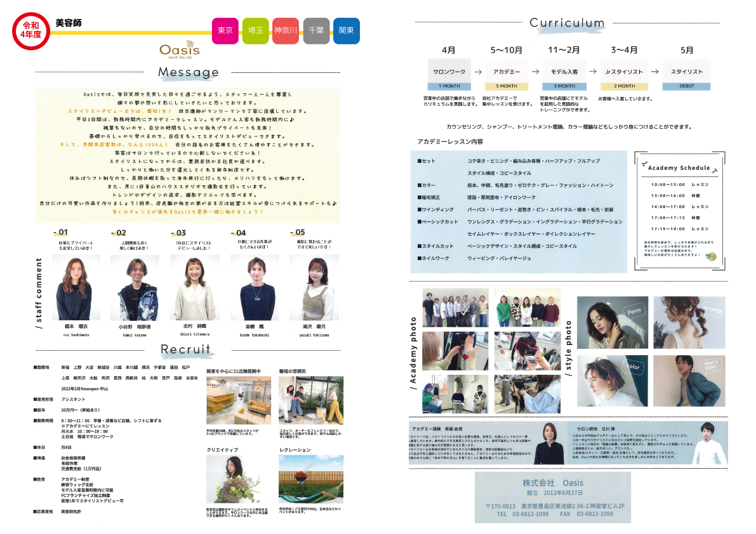Click the arrow between サロンワーク and アカデミー
This screenshot has height=534, width=756.
[x=478, y=72]
